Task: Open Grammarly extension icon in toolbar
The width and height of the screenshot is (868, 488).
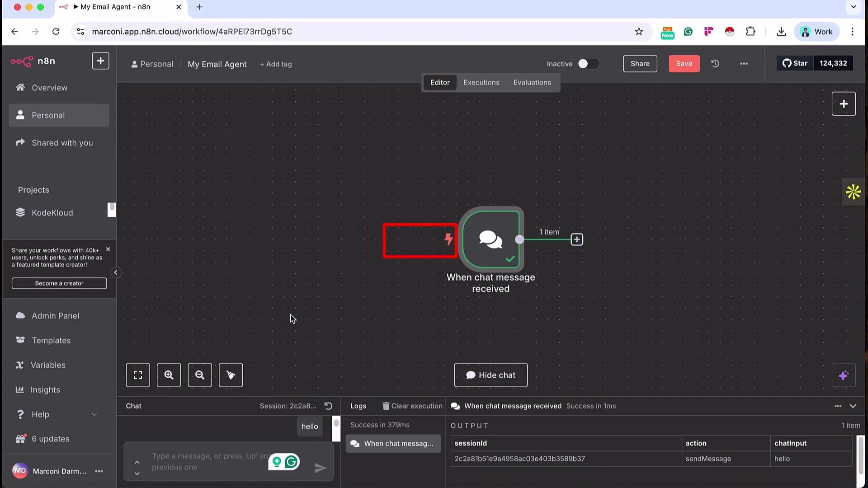Action: pos(688,32)
